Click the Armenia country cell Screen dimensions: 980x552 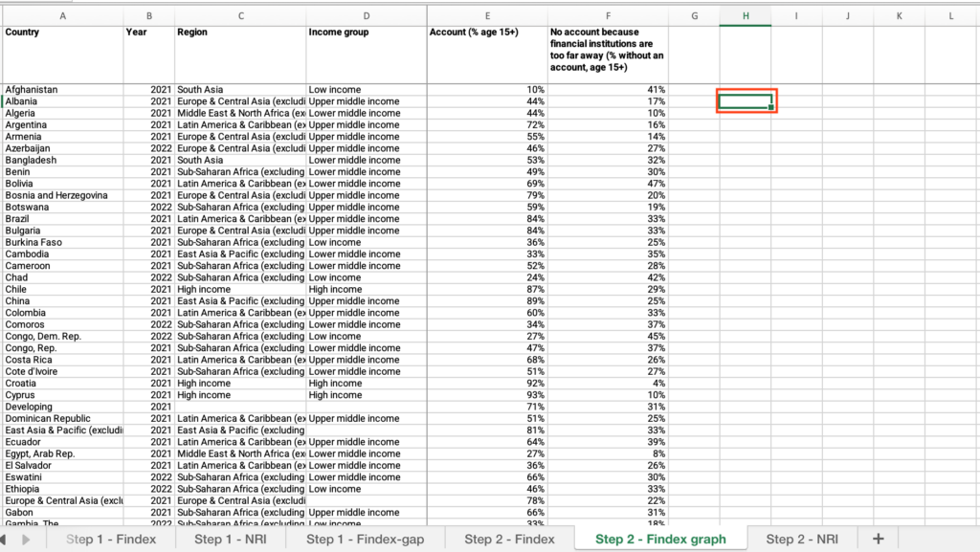coord(62,137)
